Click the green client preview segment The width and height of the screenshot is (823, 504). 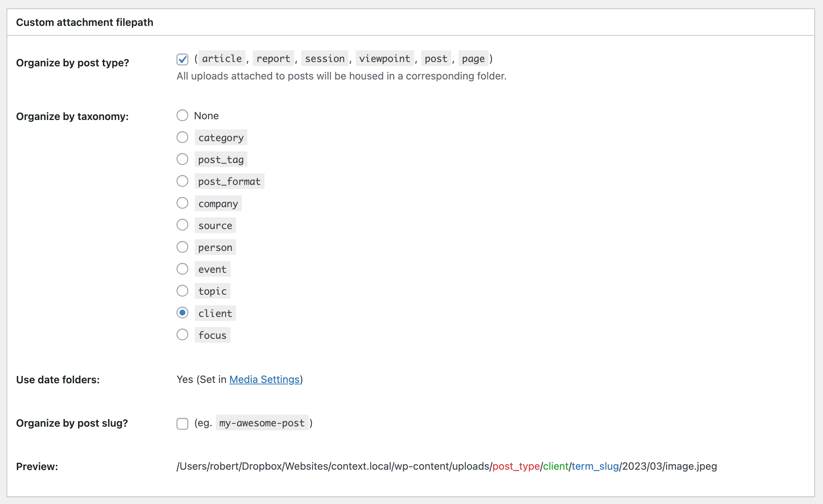click(x=556, y=466)
